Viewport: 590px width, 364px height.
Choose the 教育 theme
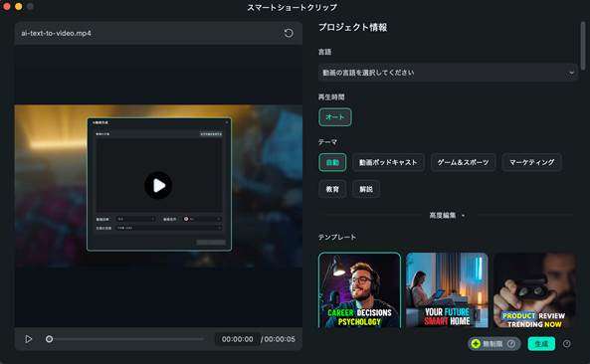(x=332, y=189)
